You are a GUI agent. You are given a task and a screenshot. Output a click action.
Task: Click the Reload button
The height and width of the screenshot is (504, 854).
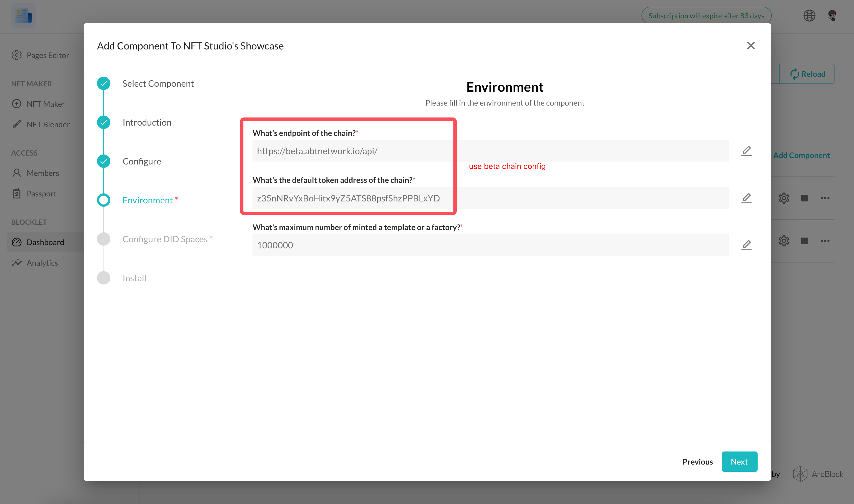pos(807,74)
